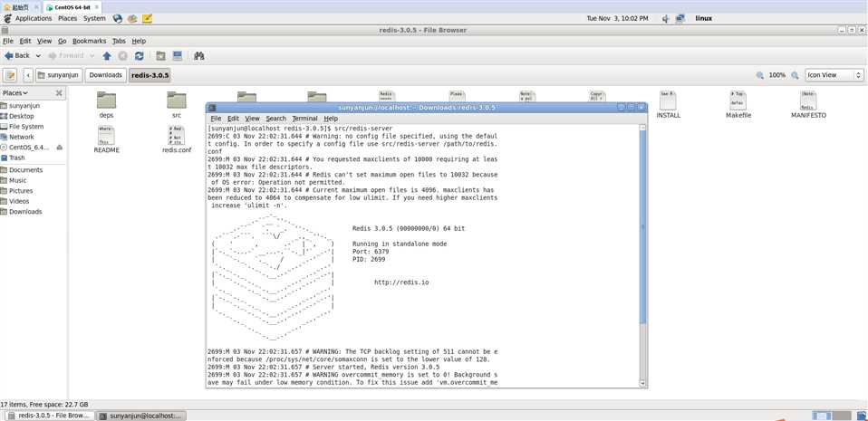The height and width of the screenshot is (421, 868).
Task: Click the terminal vertical scrollbar
Action: 642,225
